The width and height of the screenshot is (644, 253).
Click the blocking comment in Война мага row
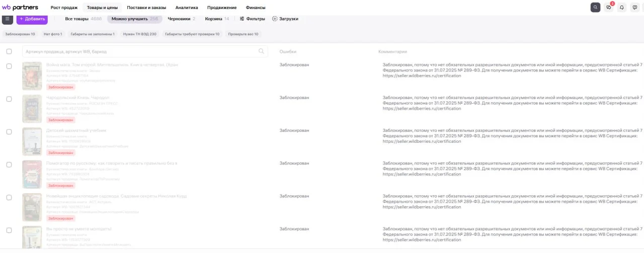[x=512, y=70]
